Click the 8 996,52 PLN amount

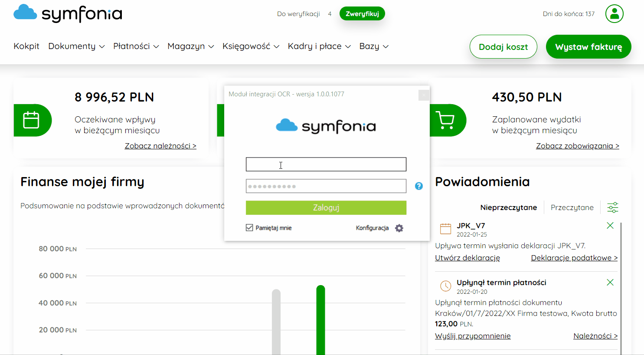click(114, 97)
